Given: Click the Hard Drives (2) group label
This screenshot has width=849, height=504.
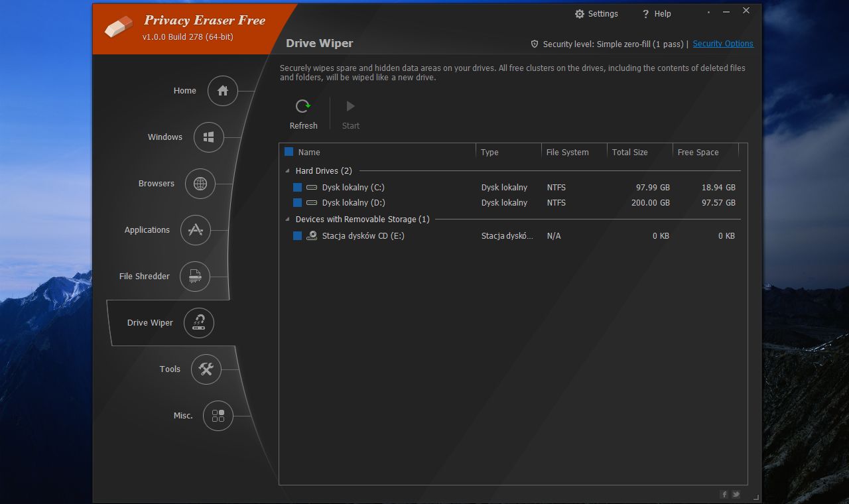Looking at the screenshot, I should (324, 171).
